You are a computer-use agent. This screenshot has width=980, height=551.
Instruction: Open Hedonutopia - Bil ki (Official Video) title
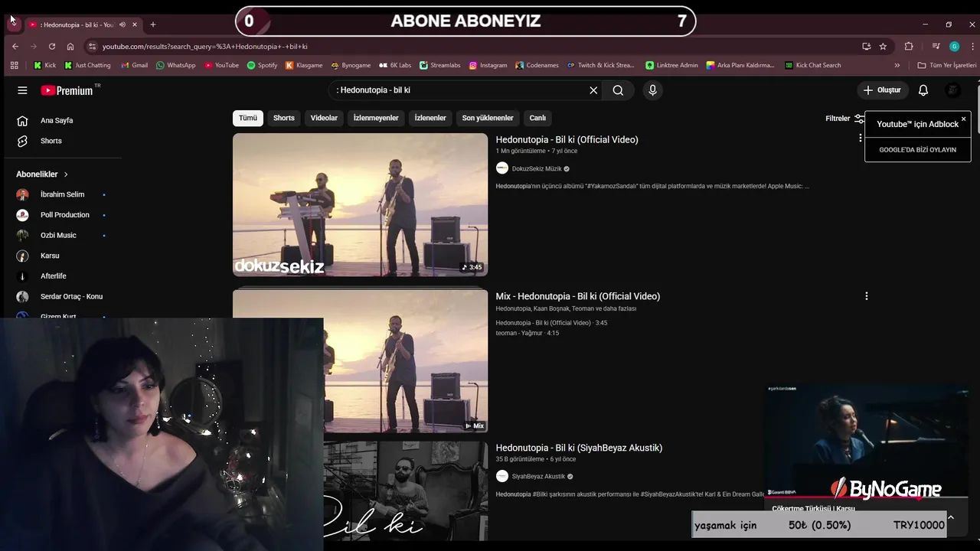567,139
